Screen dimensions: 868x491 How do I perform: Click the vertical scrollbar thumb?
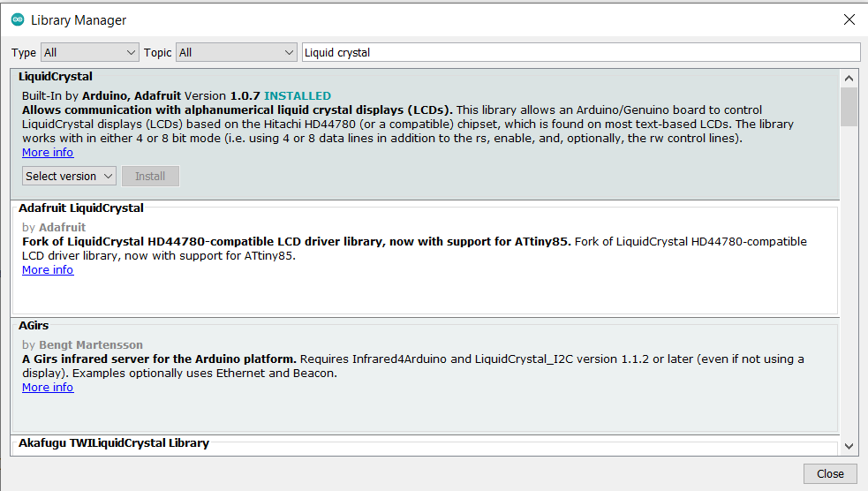(849, 107)
